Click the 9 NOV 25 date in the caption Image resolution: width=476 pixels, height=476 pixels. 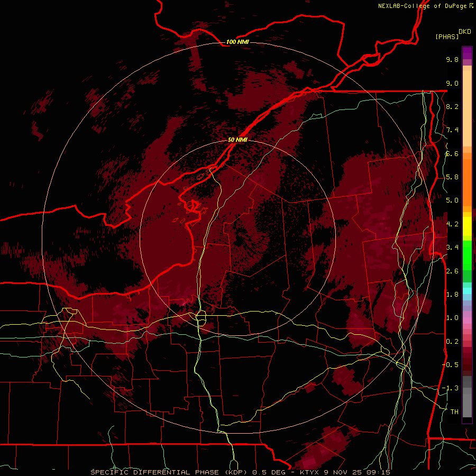343,472
